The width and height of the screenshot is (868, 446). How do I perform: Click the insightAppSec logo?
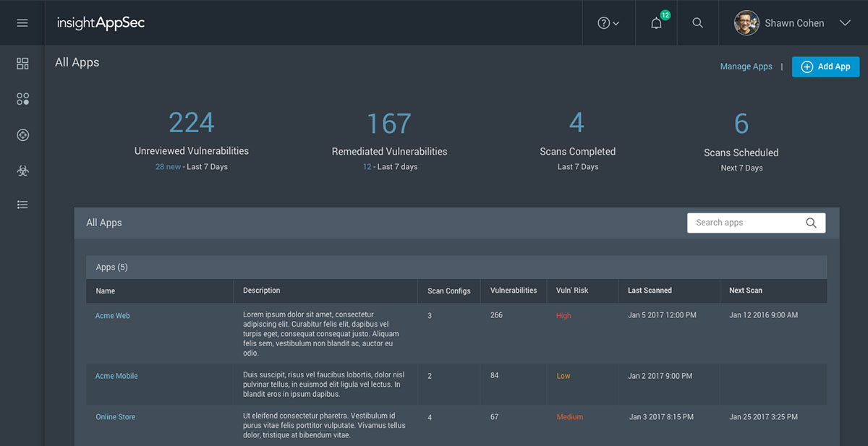(101, 23)
